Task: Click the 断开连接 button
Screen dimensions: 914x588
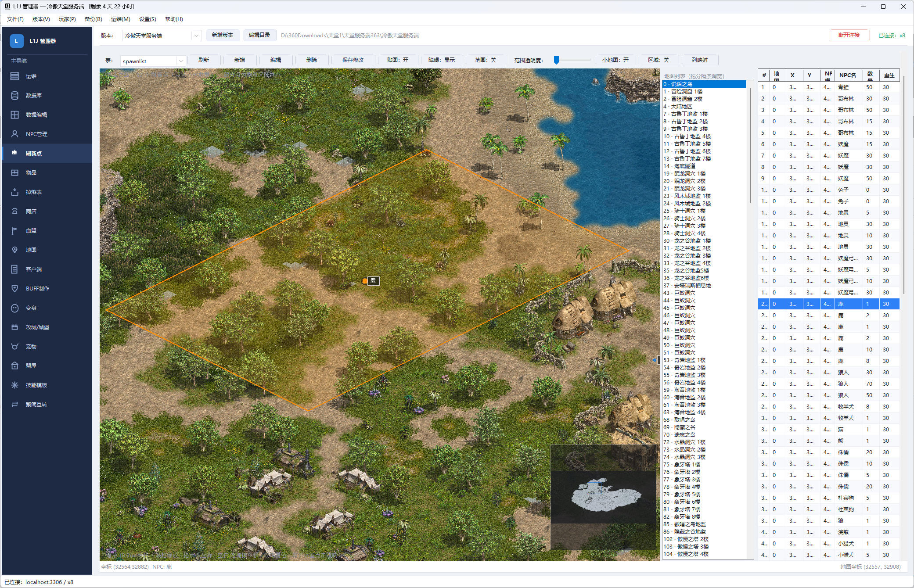Action: point(849,35)
